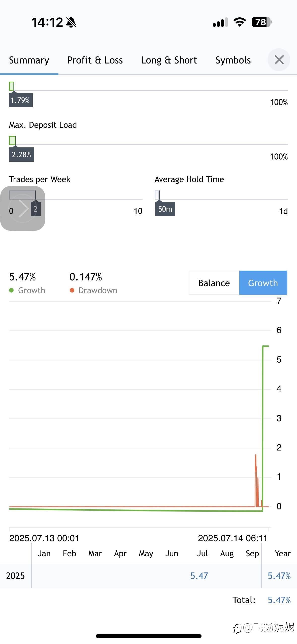Tap the 1.79% load indicator marker
The height and width of the screenshot is (644, 297).
click(21, 100)
